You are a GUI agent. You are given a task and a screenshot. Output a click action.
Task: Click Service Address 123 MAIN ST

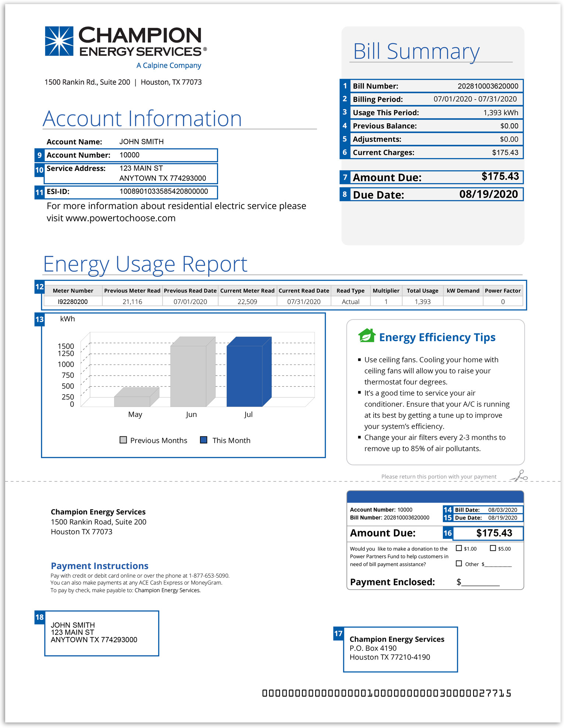coord(141,168)
